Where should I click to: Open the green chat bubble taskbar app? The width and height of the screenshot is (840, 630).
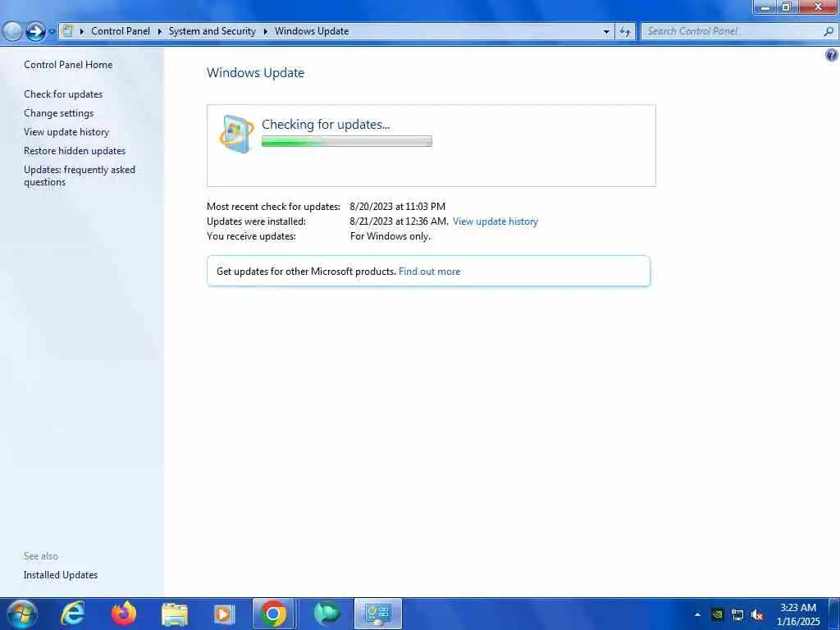tap(326, 614)
